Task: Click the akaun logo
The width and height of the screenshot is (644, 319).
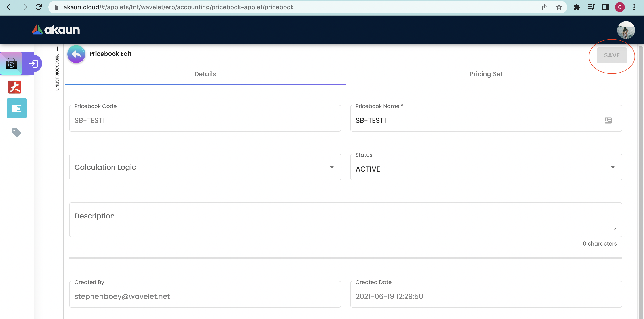Action: tap(56, 29)
